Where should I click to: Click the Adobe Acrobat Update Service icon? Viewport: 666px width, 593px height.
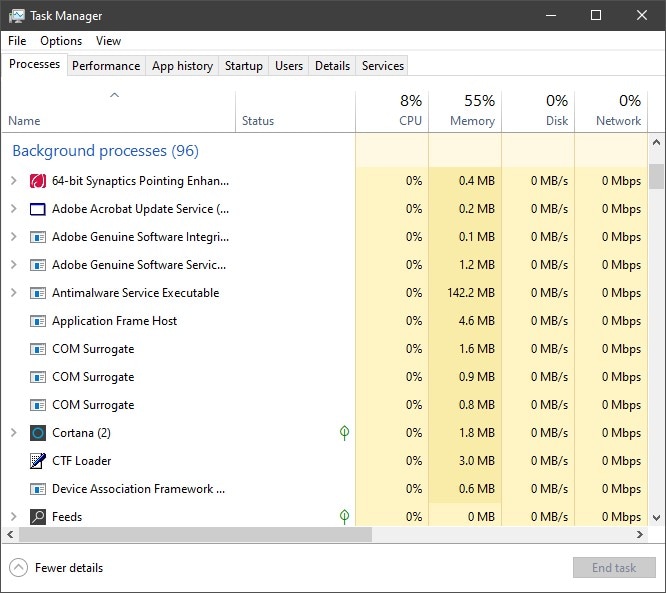pyautogui.click(x=38, y=209)
